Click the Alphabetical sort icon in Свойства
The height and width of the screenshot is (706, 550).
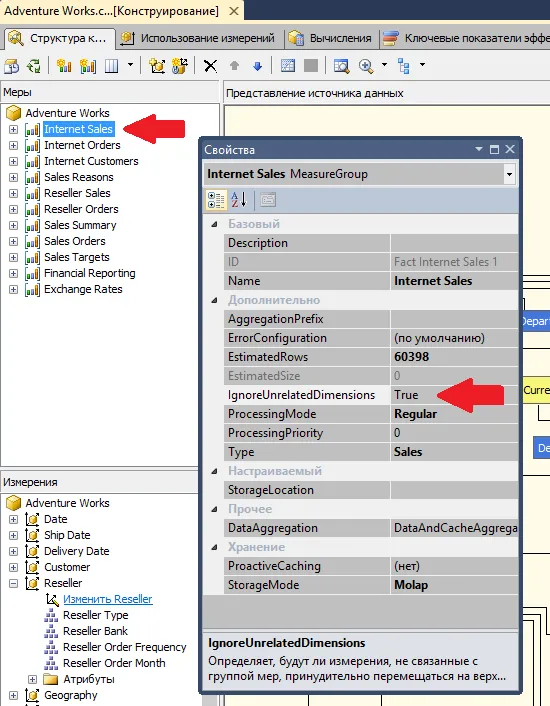(239, 200)
